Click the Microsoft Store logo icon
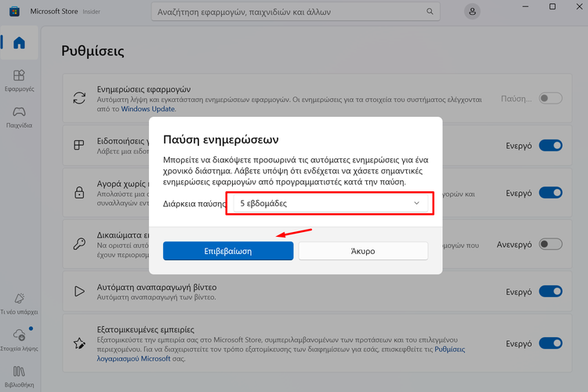Screen dimensions: 588x392 pyautogui.click(x=15, y=11)
